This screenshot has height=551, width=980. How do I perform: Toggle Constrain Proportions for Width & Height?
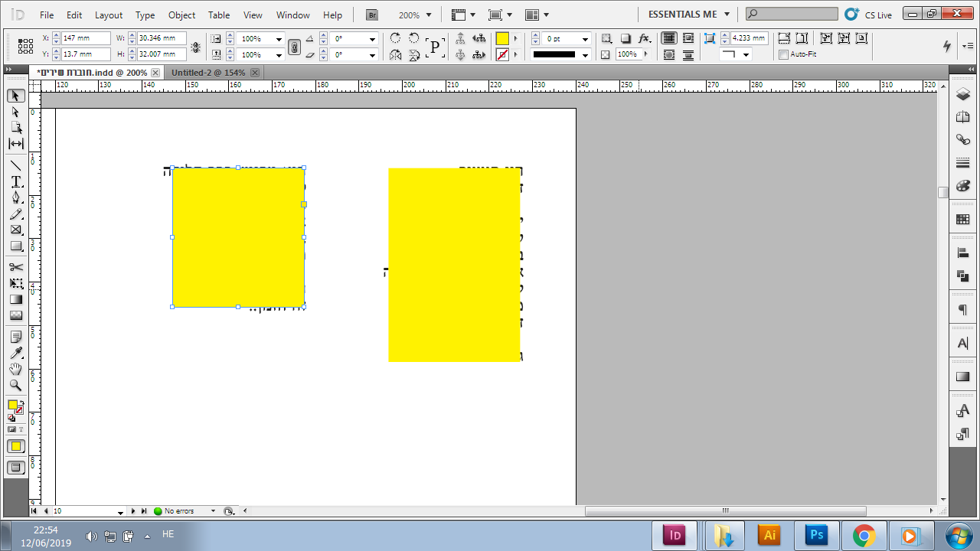195,47
